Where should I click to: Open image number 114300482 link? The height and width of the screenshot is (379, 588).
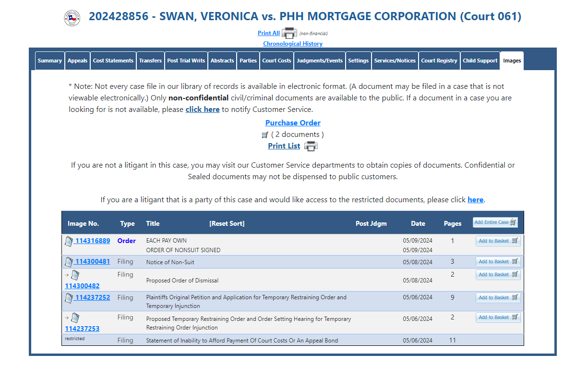tap(83, 286)
